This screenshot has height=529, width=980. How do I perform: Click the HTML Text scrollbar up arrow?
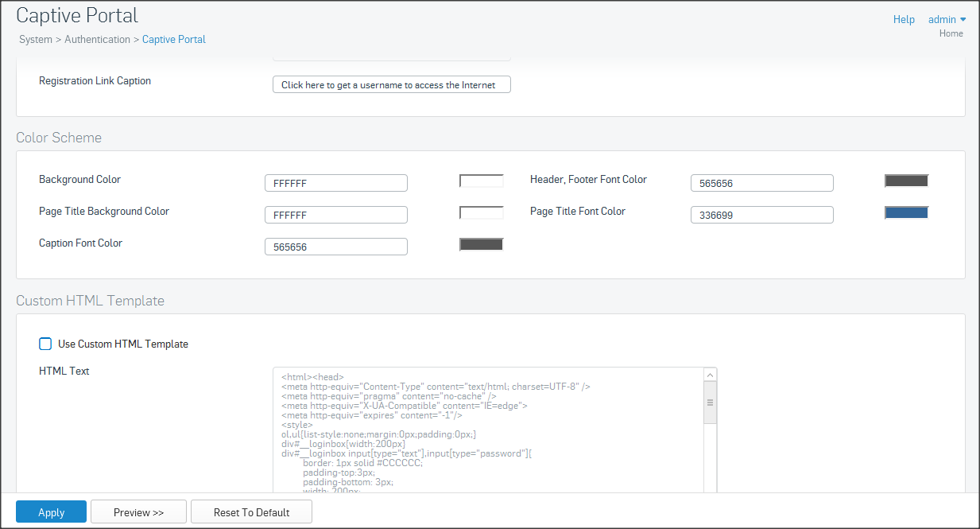click(711, 375)
